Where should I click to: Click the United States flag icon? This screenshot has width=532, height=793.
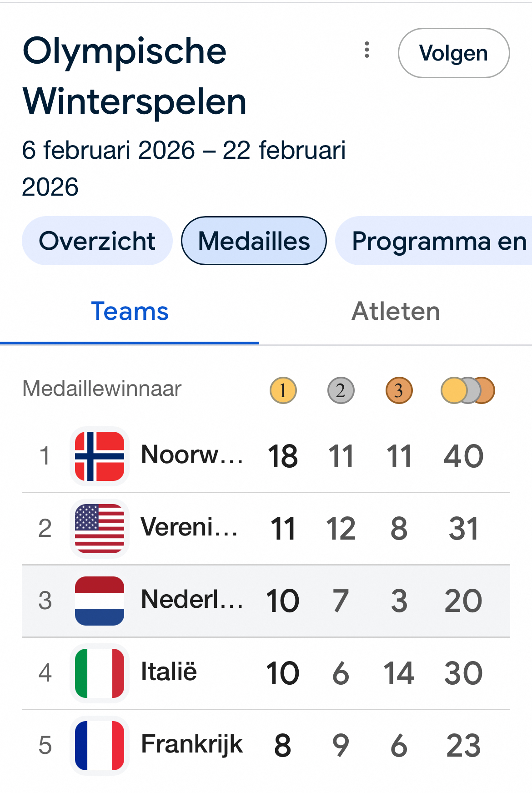click(100, 528)
